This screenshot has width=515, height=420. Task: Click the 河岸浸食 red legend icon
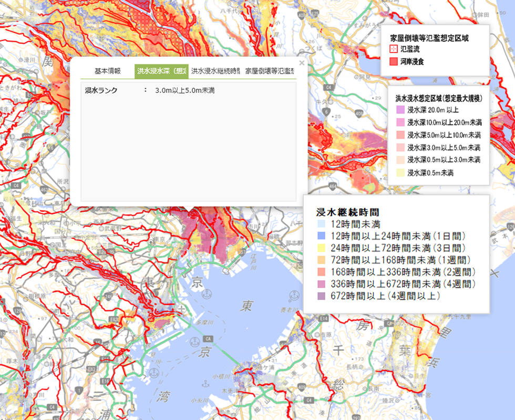393,61
